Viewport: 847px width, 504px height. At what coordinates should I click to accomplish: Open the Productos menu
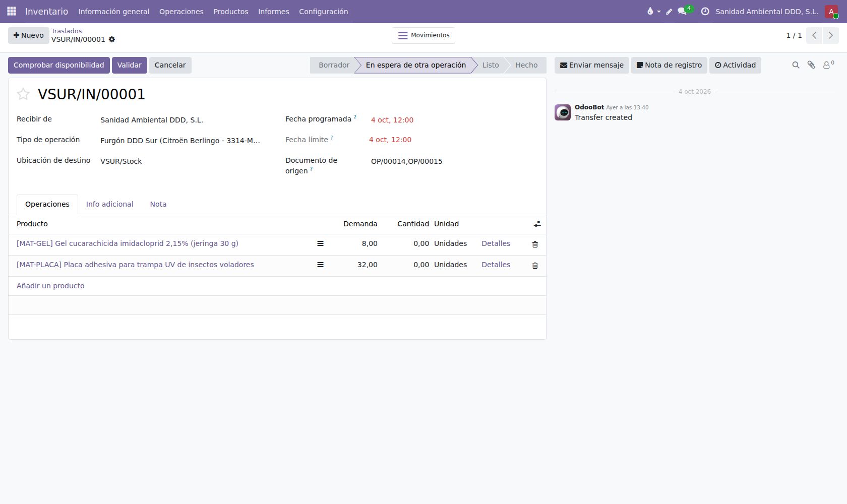pyautogui.click(x=231, y=12)
